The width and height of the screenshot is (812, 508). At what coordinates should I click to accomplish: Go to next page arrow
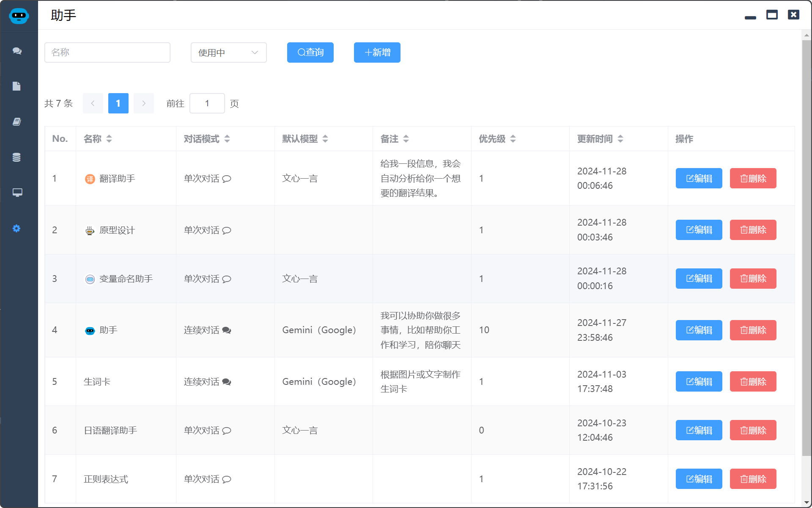coord(144,103)
